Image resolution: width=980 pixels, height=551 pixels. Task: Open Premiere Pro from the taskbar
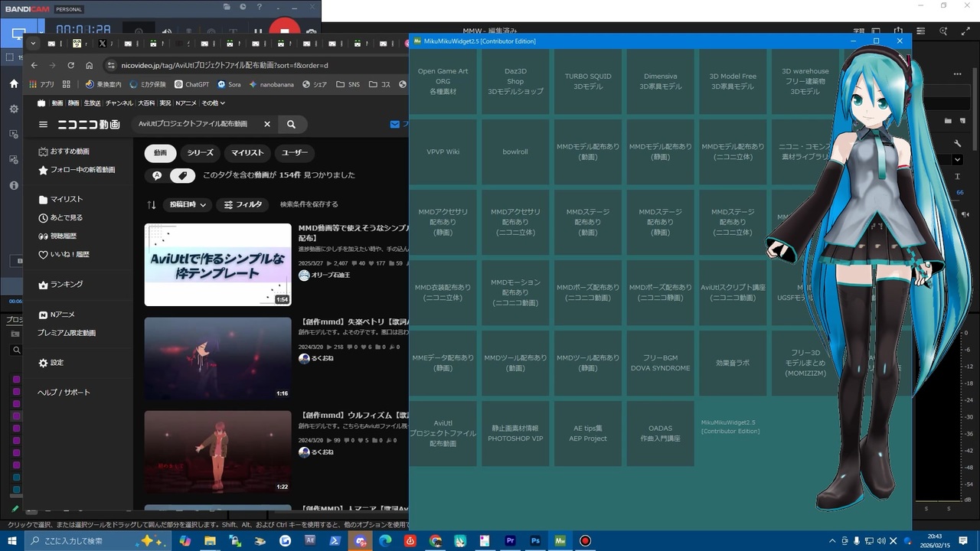tap(510, 541)
